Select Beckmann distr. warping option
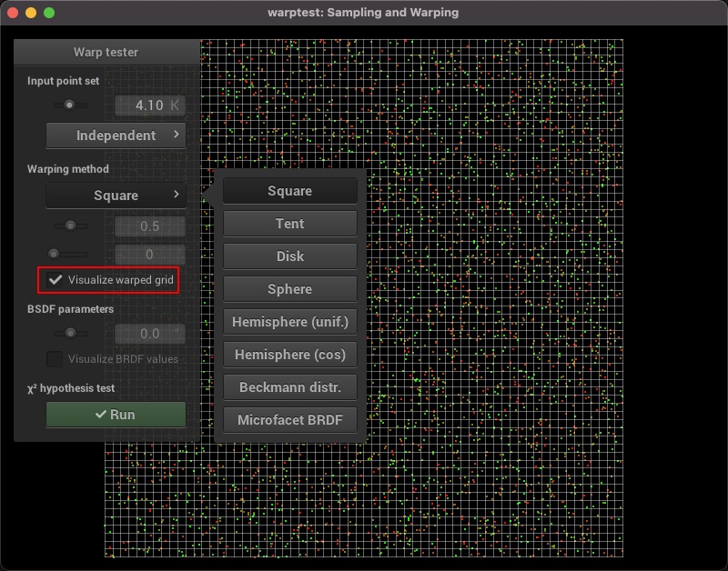Viewport: 728px width, 571px height. pyautogui.click(x=289, y=387)
